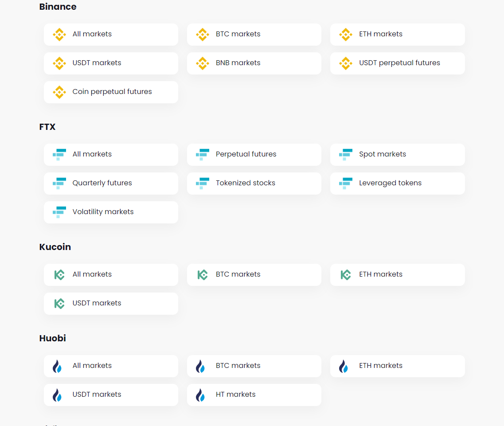Open Huobi All markets
Viewport: 504px width, 426px height.
[x=111, y=366]
